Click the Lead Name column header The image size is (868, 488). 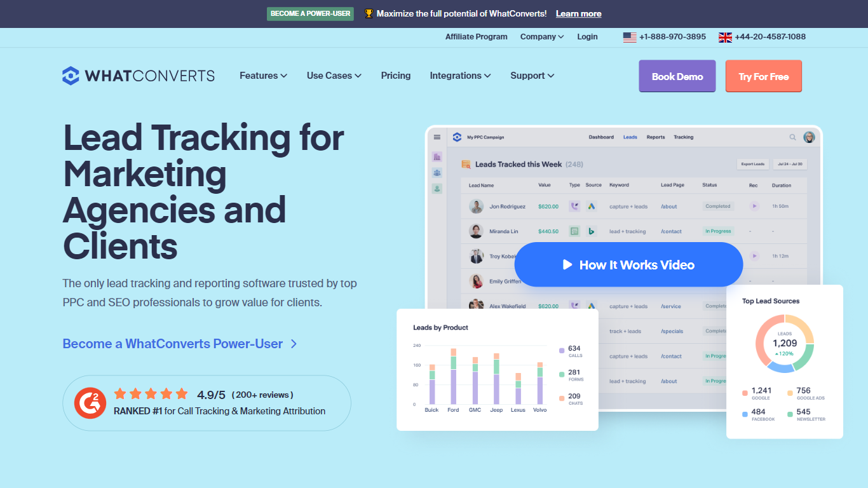click(x=481, y=186)
